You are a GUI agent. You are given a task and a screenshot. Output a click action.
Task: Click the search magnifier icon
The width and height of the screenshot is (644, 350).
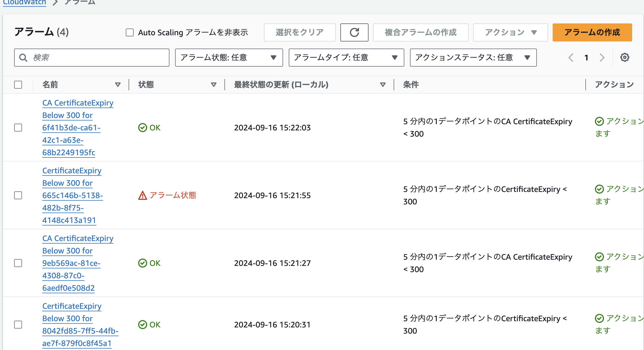point(23,58)
